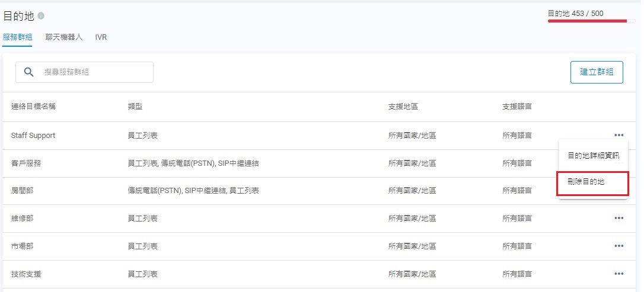Viewport: 644px width, 292px height.
Task: Click the magnifier search icon
Action: click(28, 72)
